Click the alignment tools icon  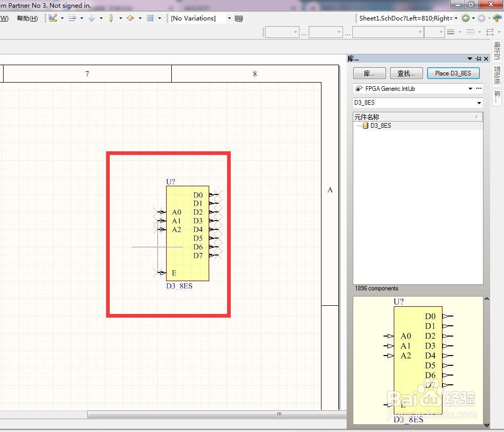click(72, 18)
